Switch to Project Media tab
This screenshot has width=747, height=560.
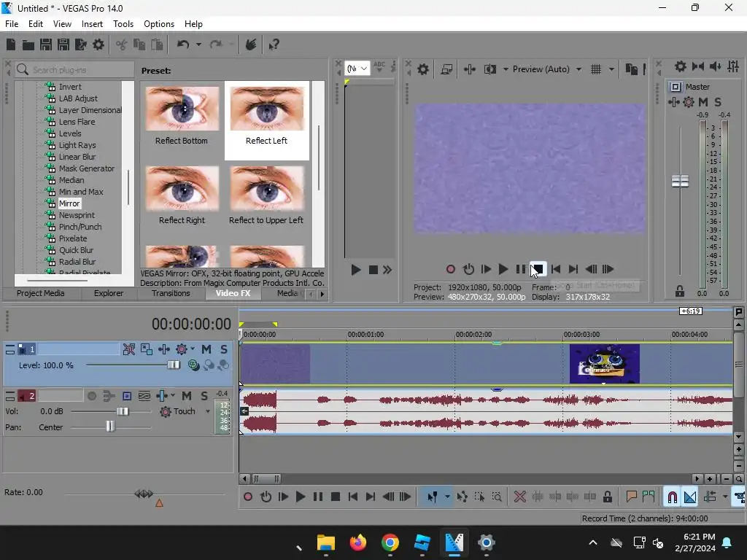(41, 293)
